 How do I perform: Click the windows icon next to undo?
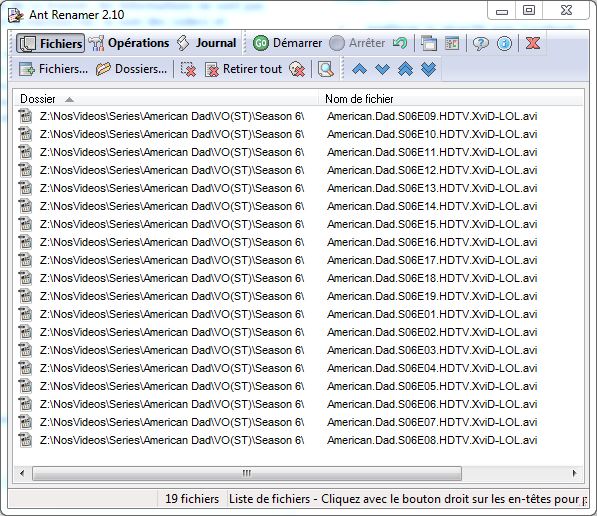tap(429, 43)
